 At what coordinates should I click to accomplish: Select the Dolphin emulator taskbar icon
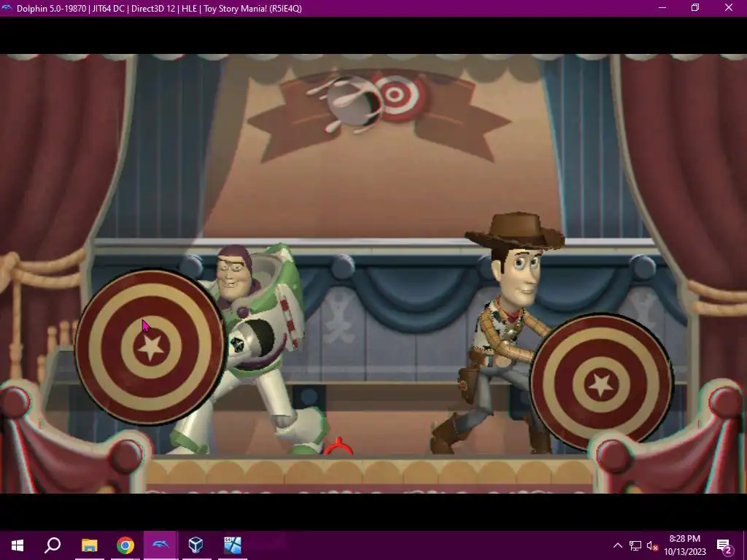click(x=160, y=545)
